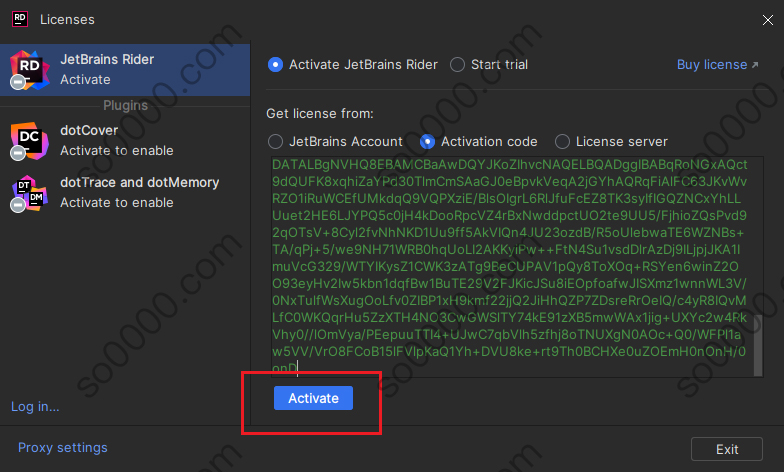Choose JetBrains Account license source
Viewport: 784px width, 472px height.
(x=335, y=142)
